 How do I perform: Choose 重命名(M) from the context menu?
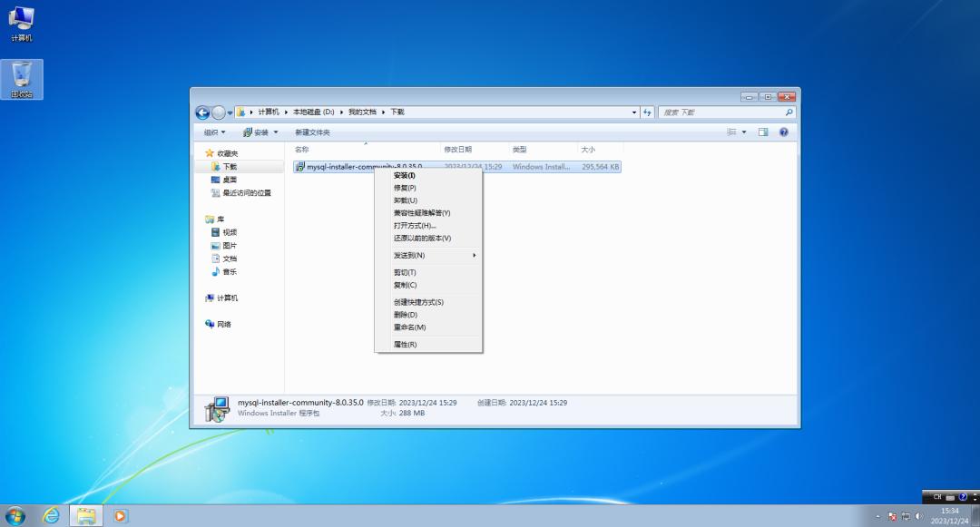click(428, 327)
